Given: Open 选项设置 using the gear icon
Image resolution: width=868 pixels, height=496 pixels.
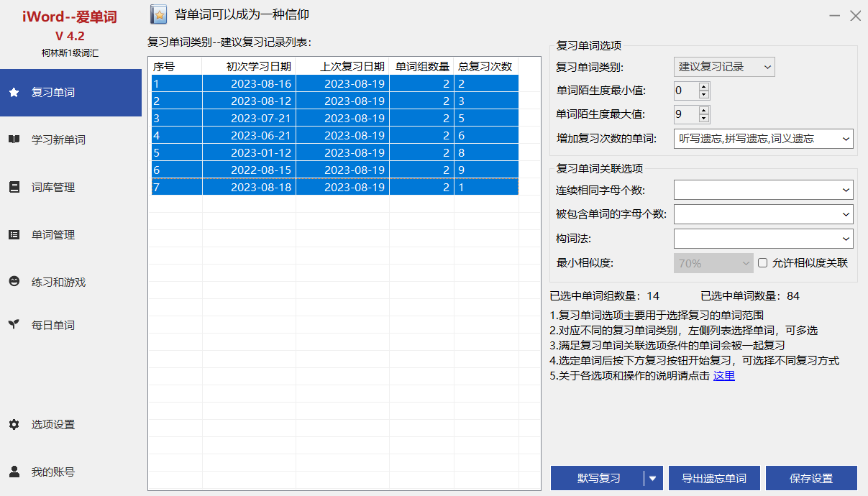Looking at the screenshot, I should pyautogui.click(x=14, y=425).
